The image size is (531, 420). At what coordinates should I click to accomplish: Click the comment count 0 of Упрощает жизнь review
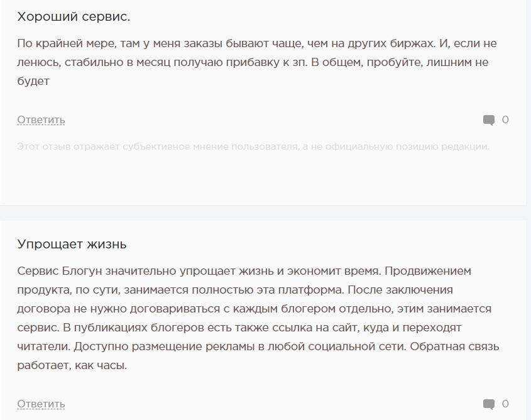point(505,404)
